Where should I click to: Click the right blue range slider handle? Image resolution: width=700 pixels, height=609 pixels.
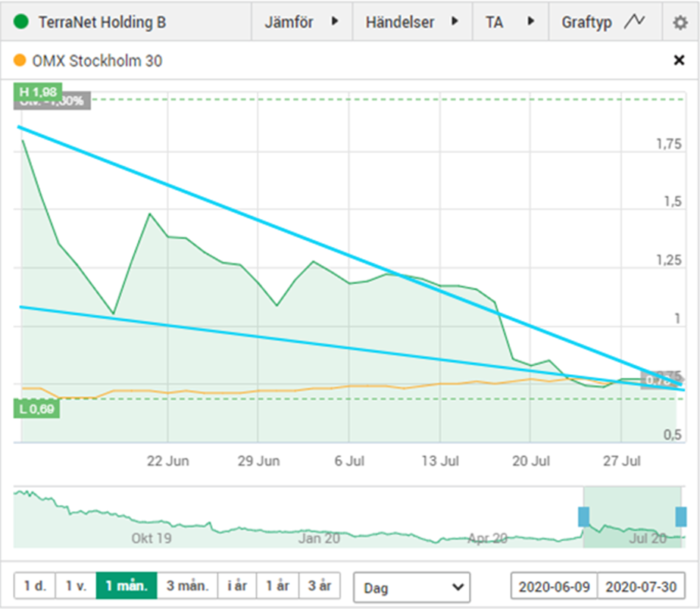(x=681, y=517)
